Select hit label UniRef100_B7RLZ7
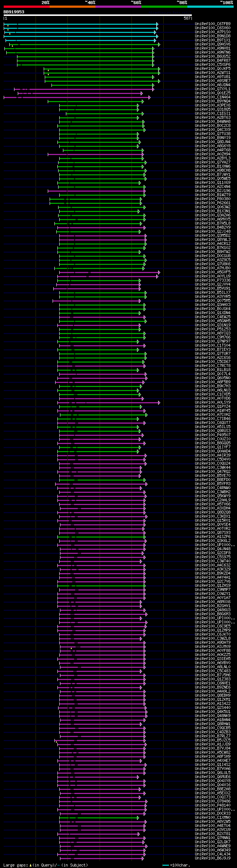Image resolution: width=237 pixels, height=868 pixels. [213, 736]
